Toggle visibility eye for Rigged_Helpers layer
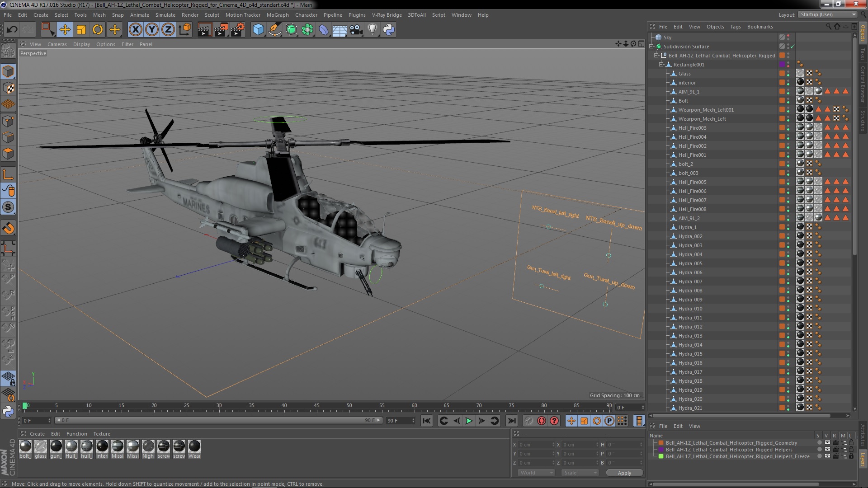The width and height of the screenshot is (868, 488). 827,450
